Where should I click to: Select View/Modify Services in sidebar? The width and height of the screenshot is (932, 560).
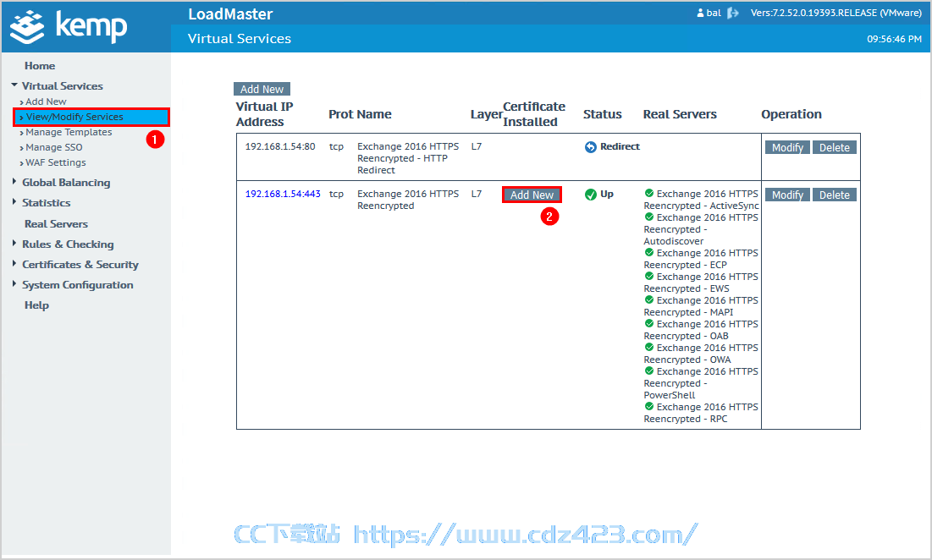[91, 117]
